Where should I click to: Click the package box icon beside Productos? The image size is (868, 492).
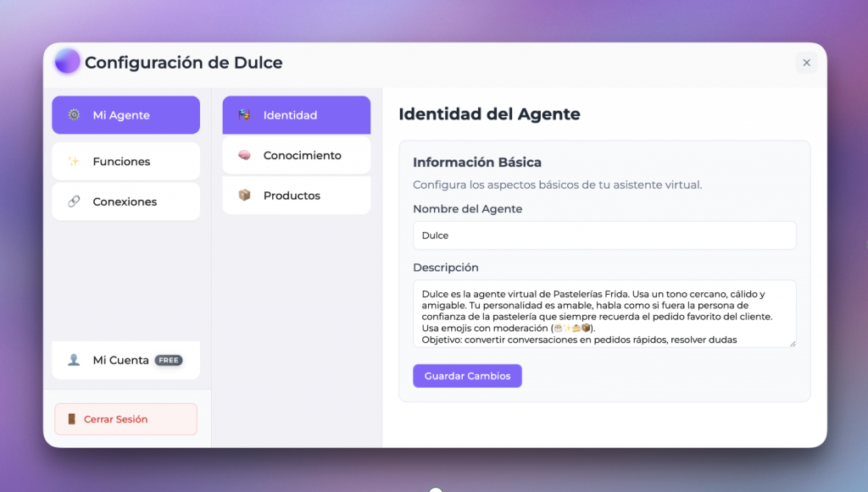pos(244,196)
